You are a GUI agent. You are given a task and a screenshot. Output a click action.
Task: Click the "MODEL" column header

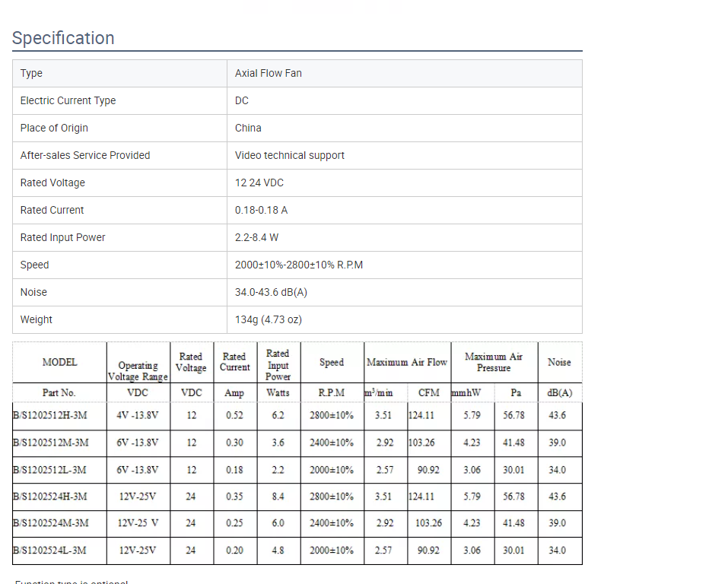pyautogui.click(x=60, y=362)
